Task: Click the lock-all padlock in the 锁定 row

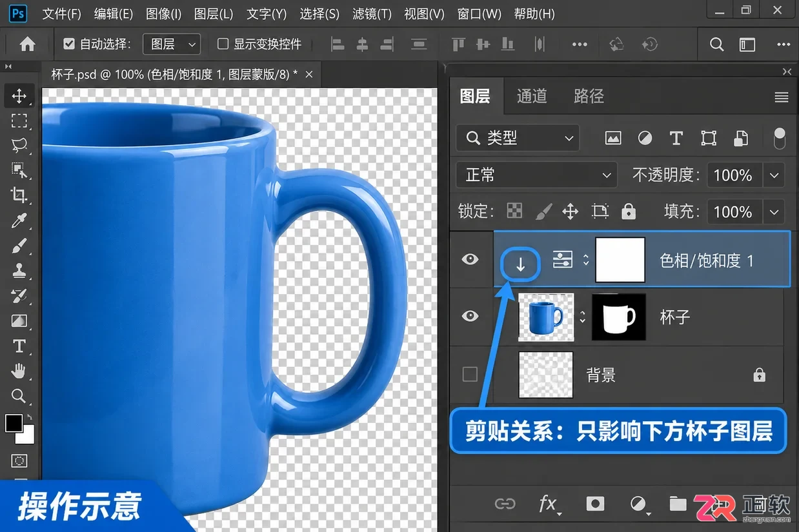Action: click(x=628, y=211)
